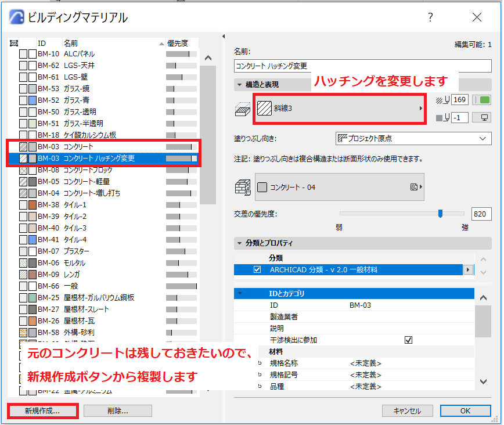Click the 名前 input field with コンクリート ハッチング変更

click(362, 66)
